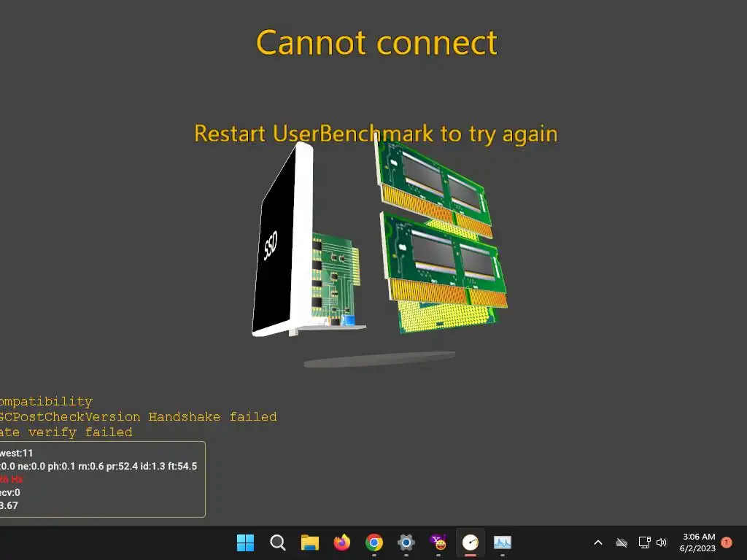This screenshot has height=560, width=747.
Task: Open the Windows Start menu
Action: pos(245,542)
